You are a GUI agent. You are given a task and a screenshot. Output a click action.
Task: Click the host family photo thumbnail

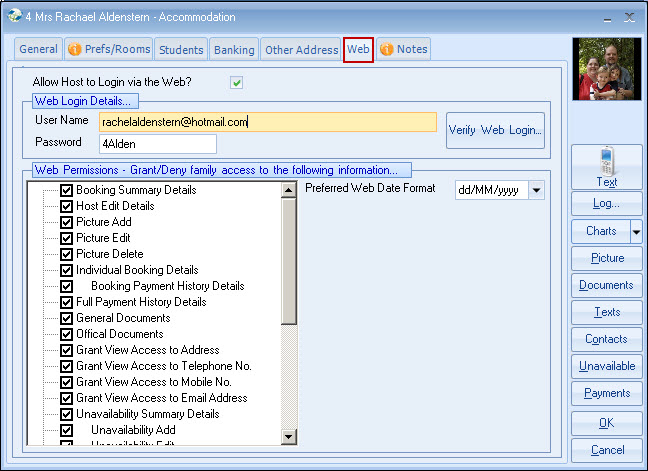pyautogui.click(x=607, y=69)
